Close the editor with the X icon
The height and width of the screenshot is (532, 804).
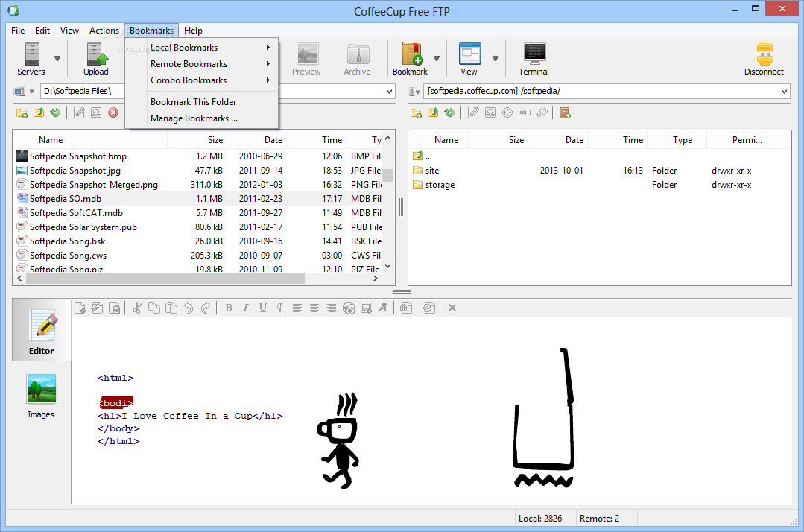pyautogui.click(x=452, y=308)
